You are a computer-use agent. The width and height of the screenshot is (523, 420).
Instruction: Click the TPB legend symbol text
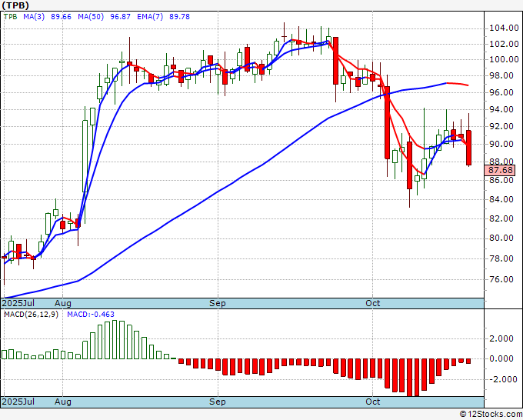pyautogui.click(x=10, y=16)
